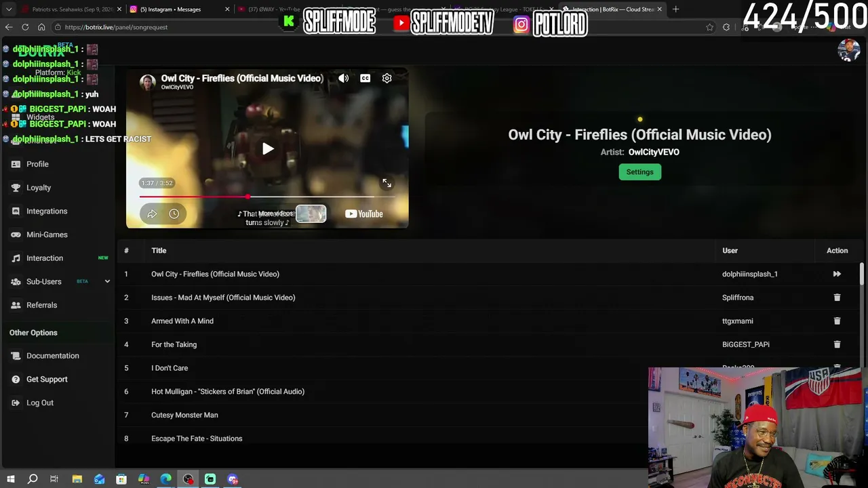Click the OwlCityVEVO channel avatar in the player
The height and width of the screenshot is (488, 868).
[147, 82]
